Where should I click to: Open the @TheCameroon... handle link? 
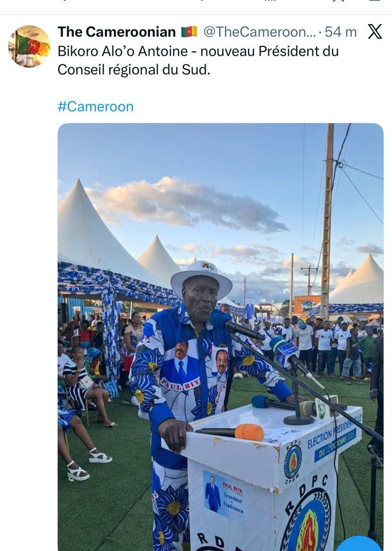click(259, 32)
